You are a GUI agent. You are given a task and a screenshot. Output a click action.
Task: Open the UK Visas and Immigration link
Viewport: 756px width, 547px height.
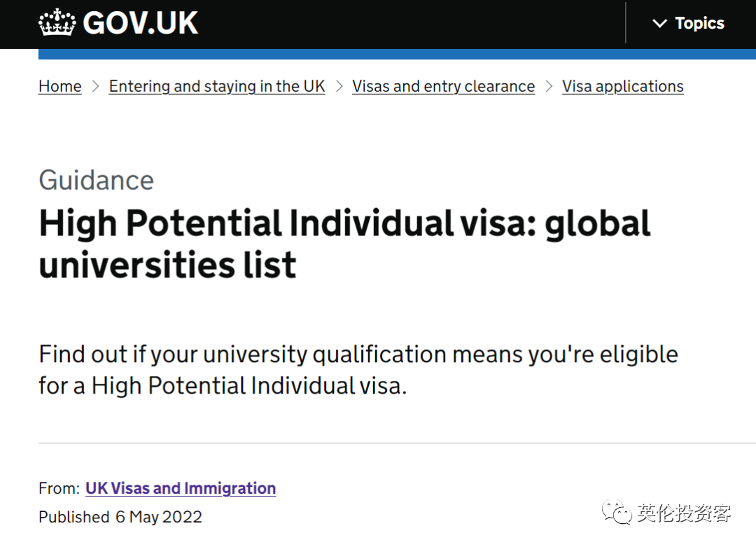tap(181, 488)
